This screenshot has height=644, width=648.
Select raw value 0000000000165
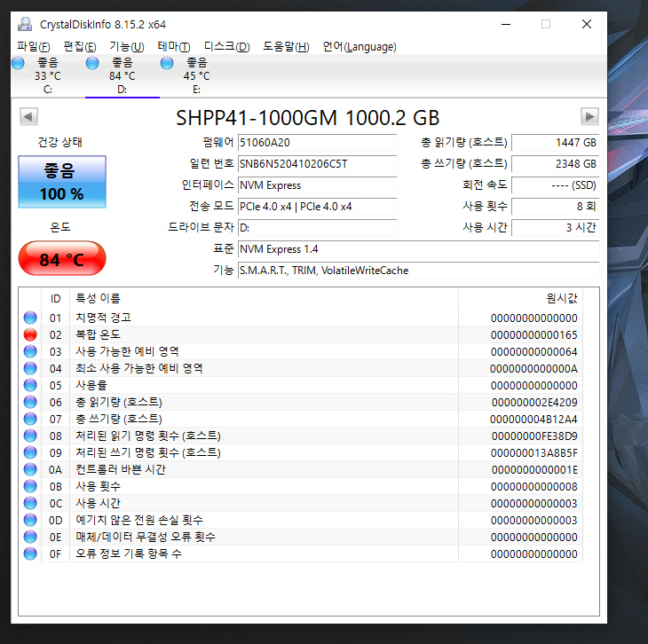point(534,335)
